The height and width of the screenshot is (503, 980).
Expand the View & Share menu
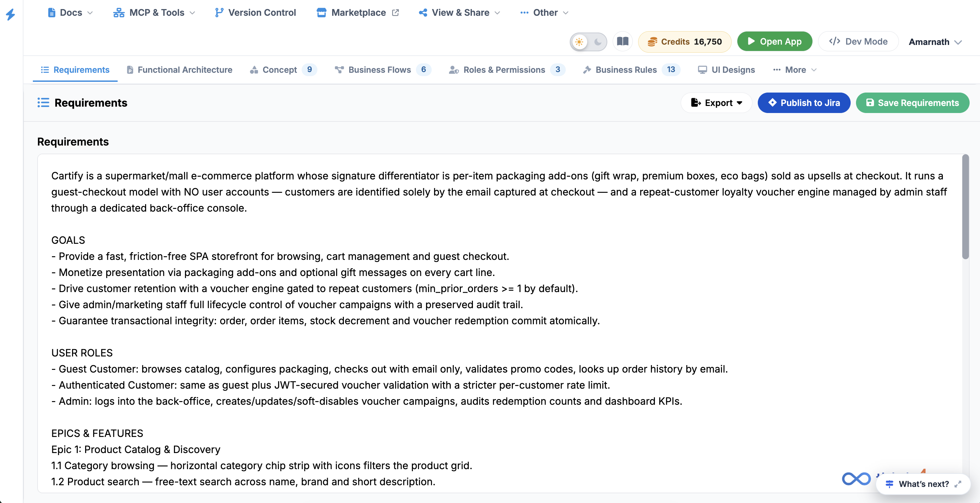tap(459, 12)
